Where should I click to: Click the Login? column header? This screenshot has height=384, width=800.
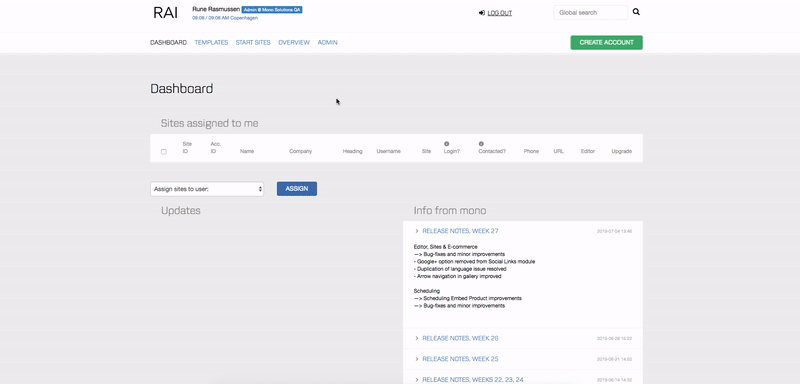[452, 151]
